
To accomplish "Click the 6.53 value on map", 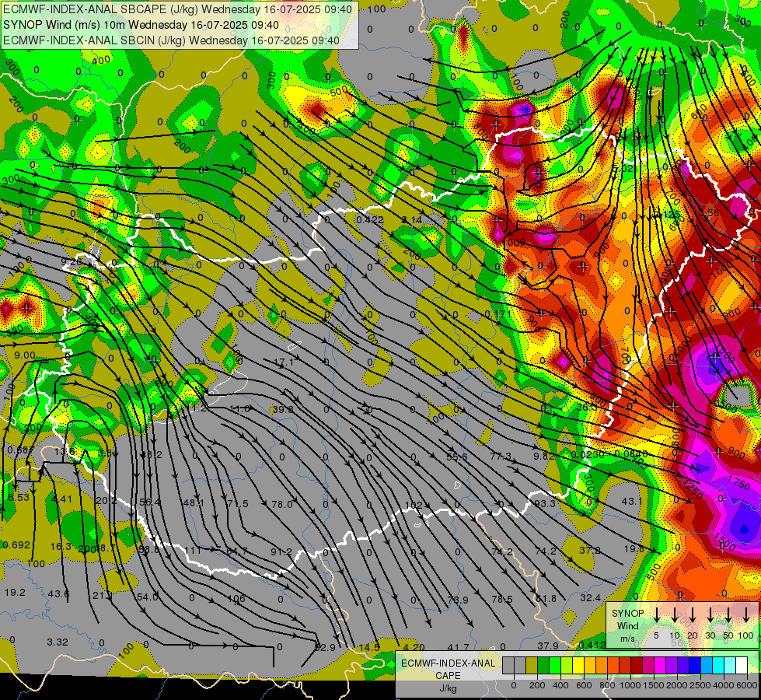I will [x=19, y=498].
